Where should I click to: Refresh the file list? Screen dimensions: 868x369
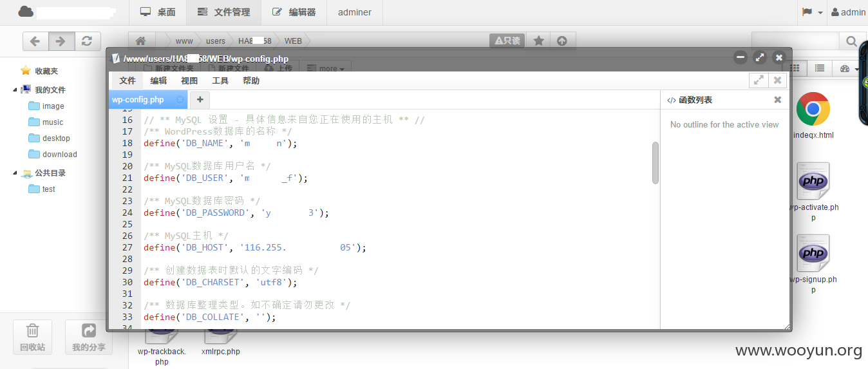[87, 41]
